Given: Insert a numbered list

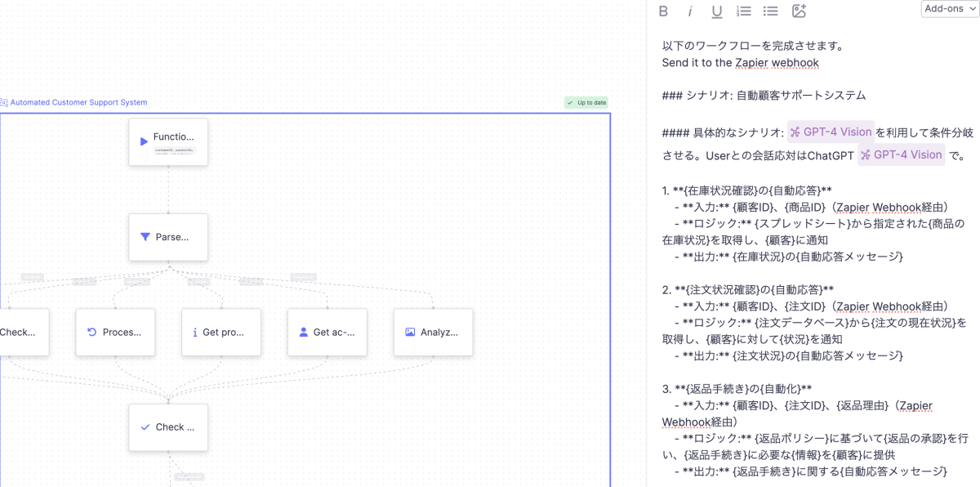Looking at the screenshot, I should (743, 11).
